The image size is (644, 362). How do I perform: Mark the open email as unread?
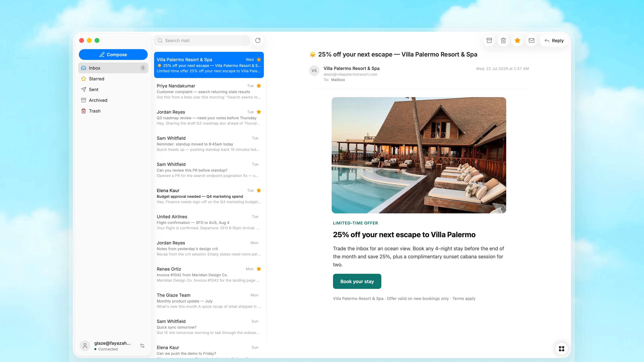(x=532, y=40)
